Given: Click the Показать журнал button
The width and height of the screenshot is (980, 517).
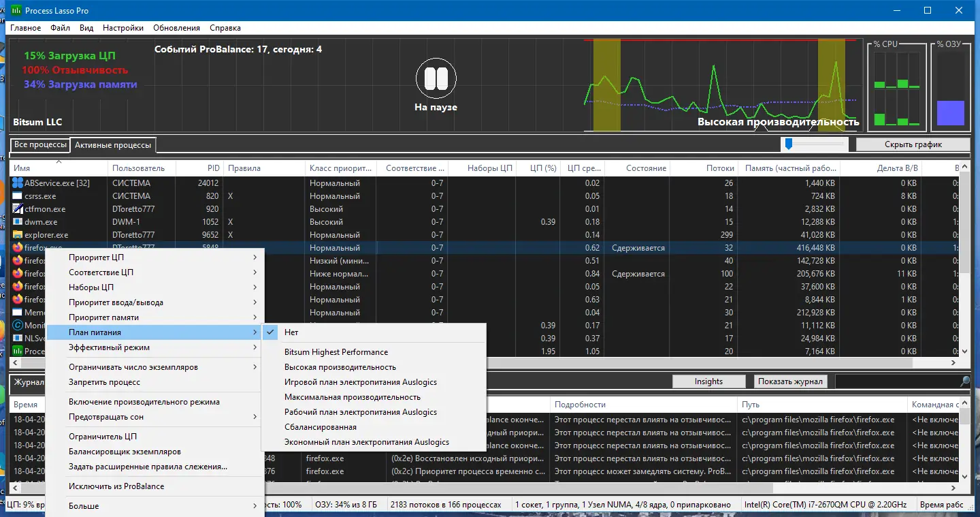Looking at the screenshot, I should 790,381.
